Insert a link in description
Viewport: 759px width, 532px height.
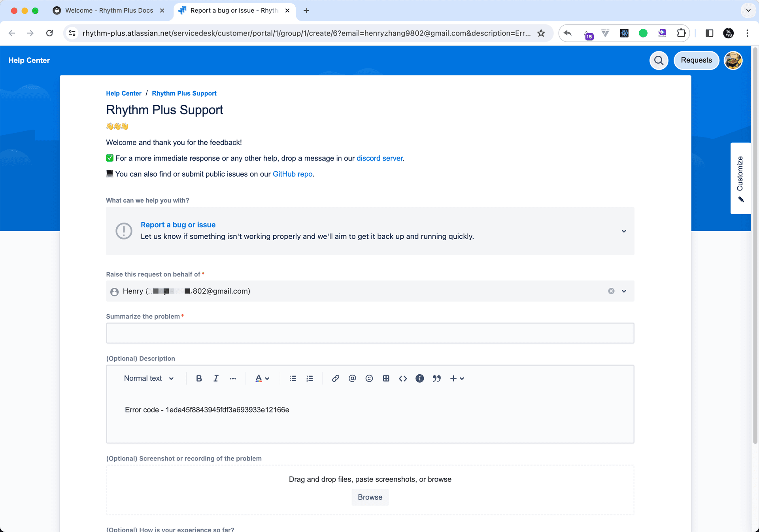tap(335, 379)
